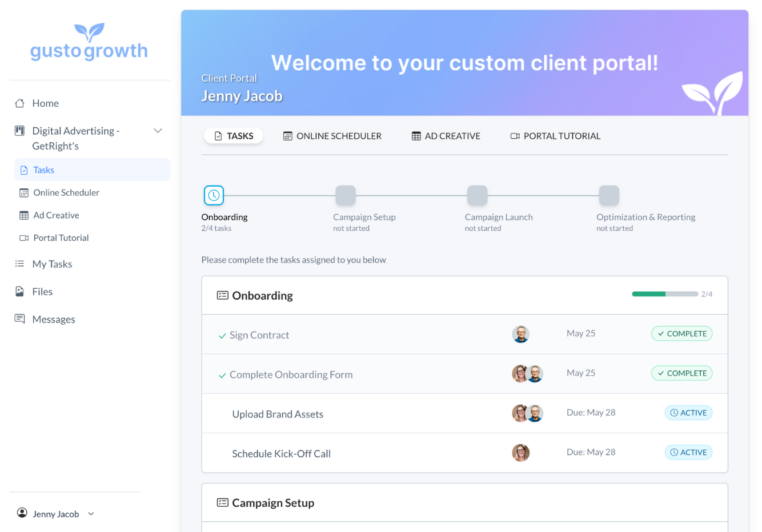Click the Upload Brand Assets assignee avatars
This screenshot has height=532, width=762.
click(528, 413)
